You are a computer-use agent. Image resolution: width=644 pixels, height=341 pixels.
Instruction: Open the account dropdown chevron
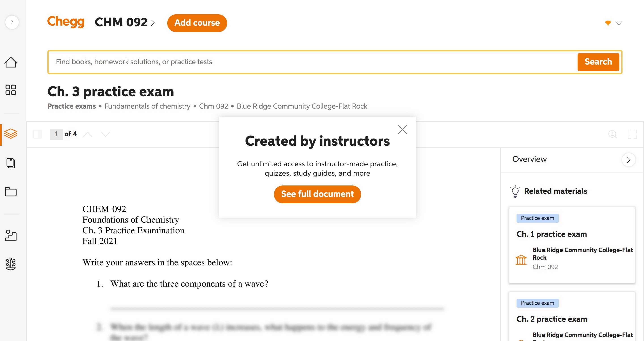tap(619, 23)
